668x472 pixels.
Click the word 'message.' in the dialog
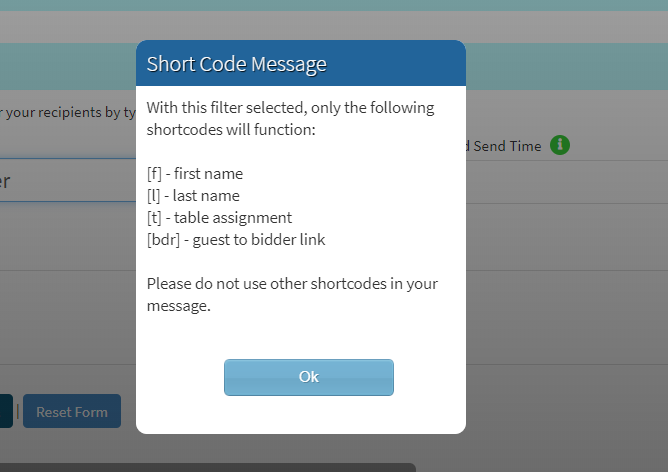[x=179, y=306]
